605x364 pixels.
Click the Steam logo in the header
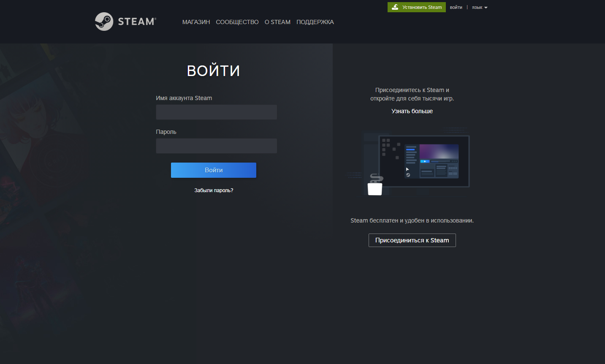point(125,22)
